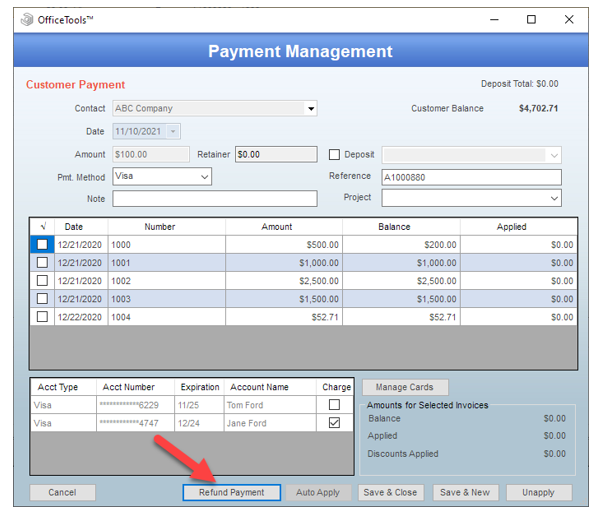Screen dimensions: 607x530
Task: Uncheck Charge for Jane Ford card
Action: pos(334,423)
